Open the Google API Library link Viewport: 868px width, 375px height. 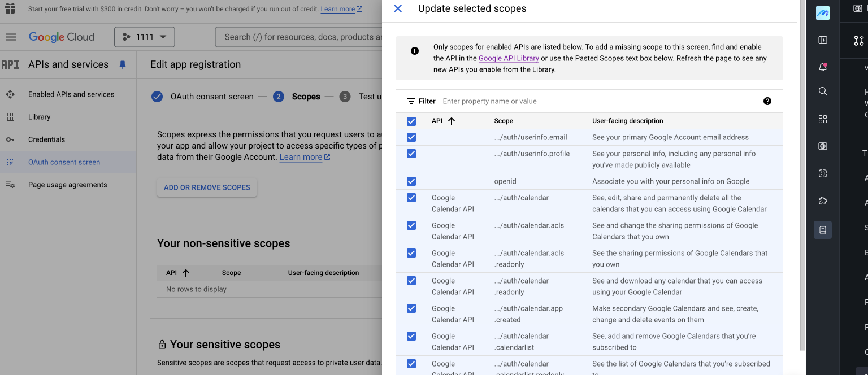509,58
